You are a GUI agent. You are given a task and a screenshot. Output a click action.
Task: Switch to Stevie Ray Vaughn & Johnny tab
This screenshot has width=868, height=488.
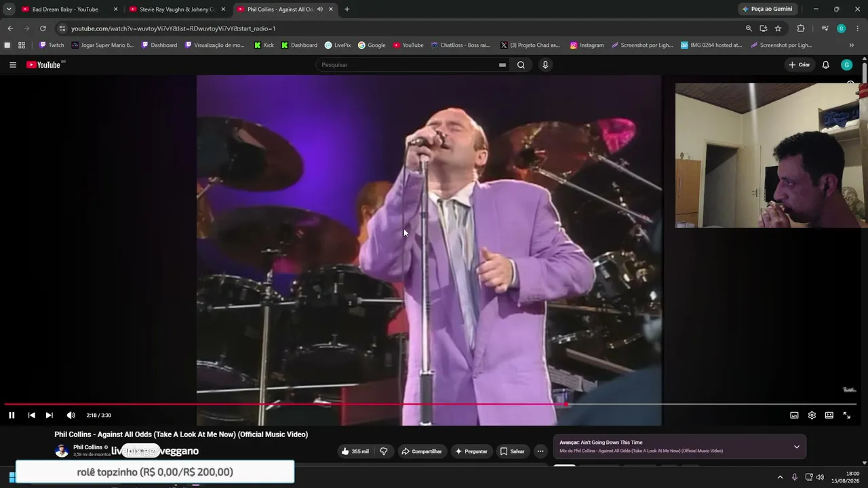(178, 9)
